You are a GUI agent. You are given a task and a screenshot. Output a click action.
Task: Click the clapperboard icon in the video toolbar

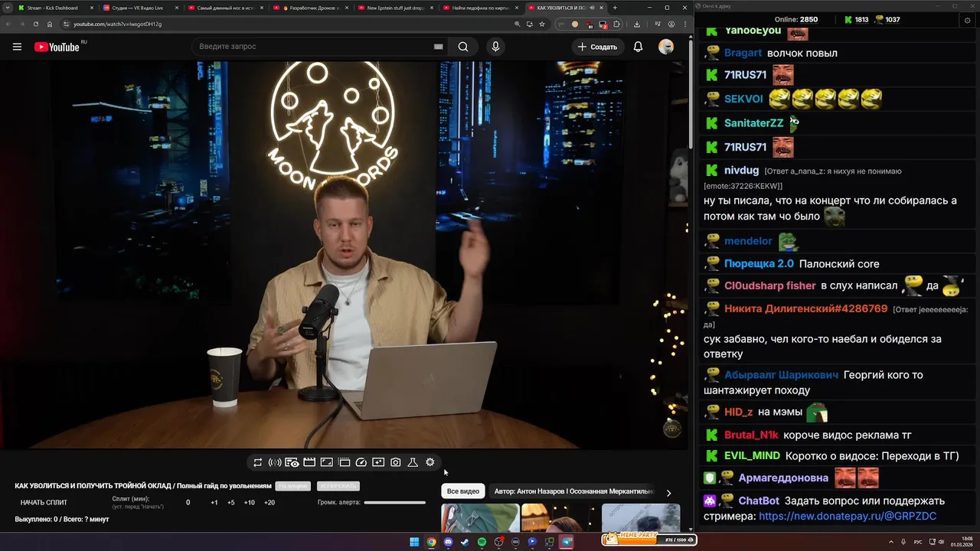click(309, 462)
